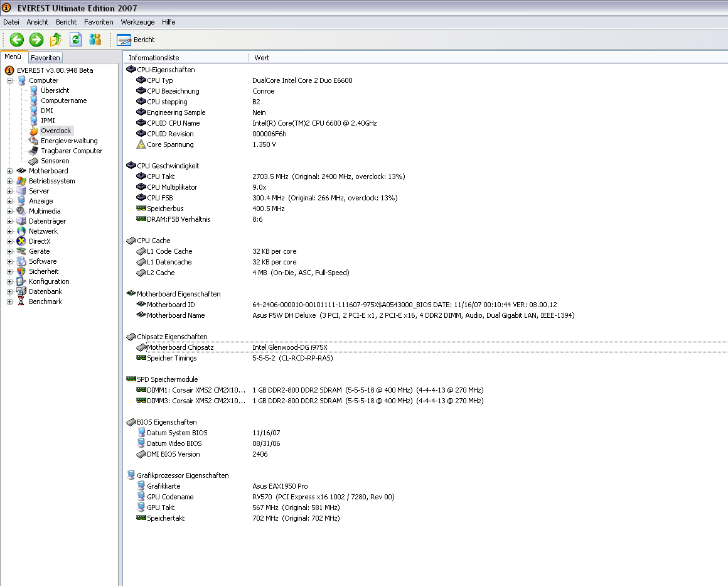Viewport: 728px width, 586px height.
Task: Switch to the Favoriten sidebar tab
Action: pyautogui.click(x=45, y=58)
